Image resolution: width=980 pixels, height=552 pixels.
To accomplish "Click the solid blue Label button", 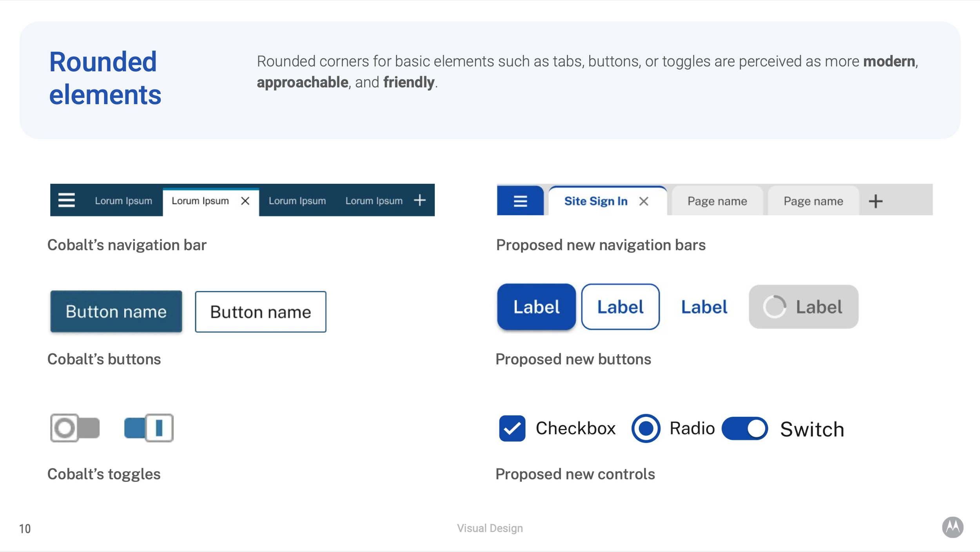I will [x=536, y=307].
